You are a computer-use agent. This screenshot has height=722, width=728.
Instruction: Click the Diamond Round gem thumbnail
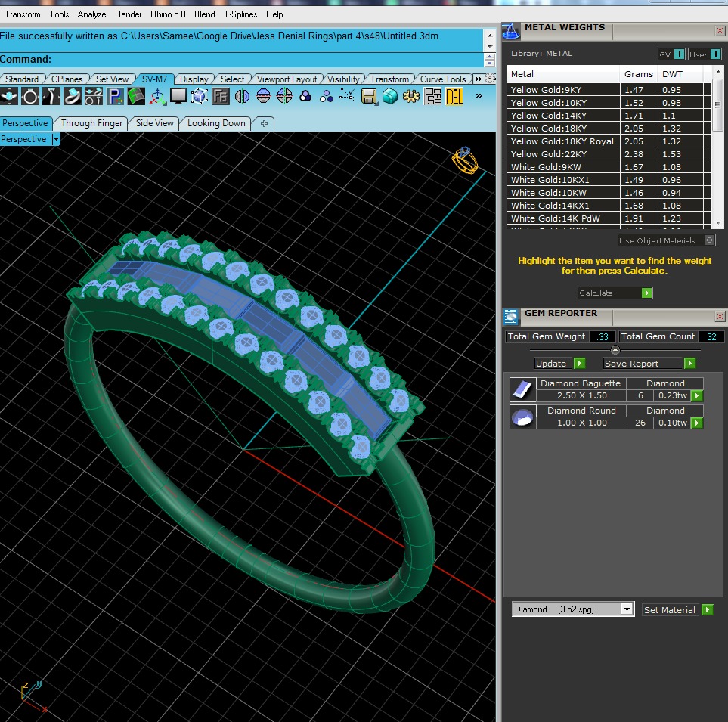523,417
